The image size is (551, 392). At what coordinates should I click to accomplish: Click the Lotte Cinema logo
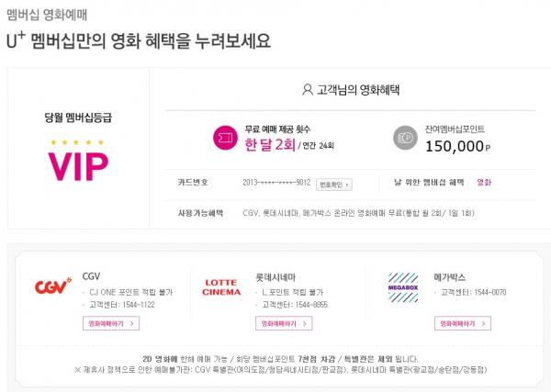(221, 286)
